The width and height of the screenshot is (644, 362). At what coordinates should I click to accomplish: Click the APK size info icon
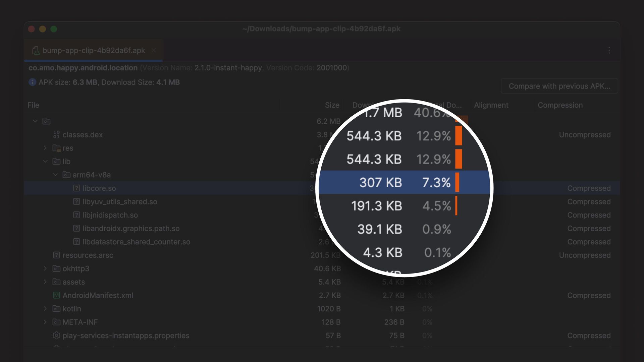click(32, 82)
